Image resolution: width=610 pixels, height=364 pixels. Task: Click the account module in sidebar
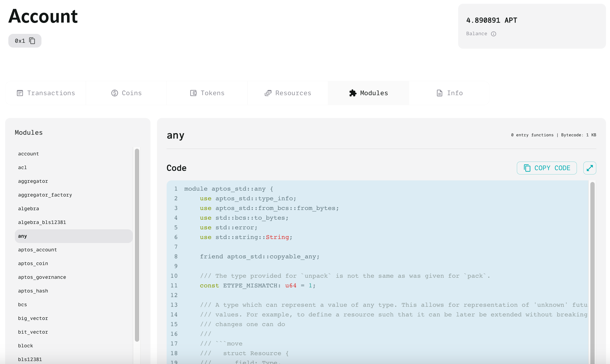[x=28, y=154]
